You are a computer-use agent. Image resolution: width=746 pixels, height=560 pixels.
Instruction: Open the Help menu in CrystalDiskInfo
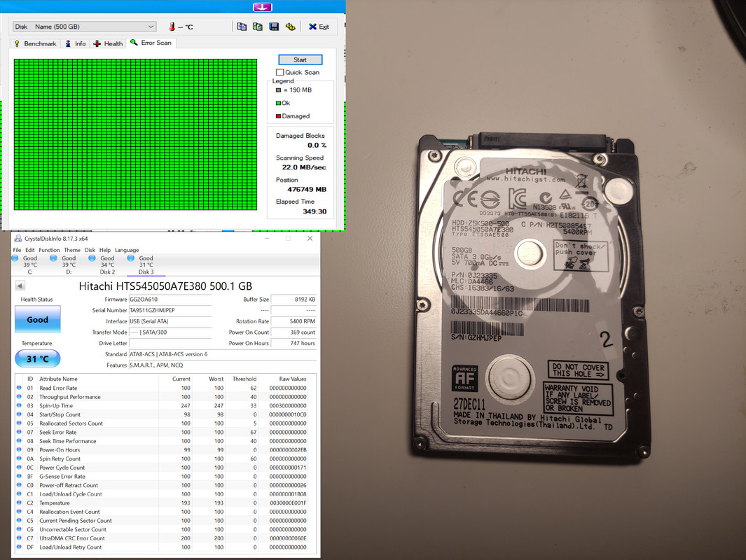tap(105, 250)
